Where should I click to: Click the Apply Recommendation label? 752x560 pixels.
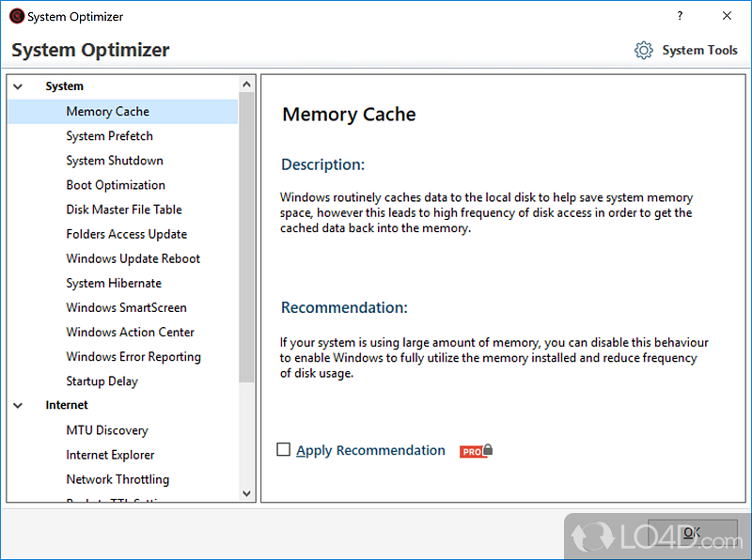(x=370, y=451)
